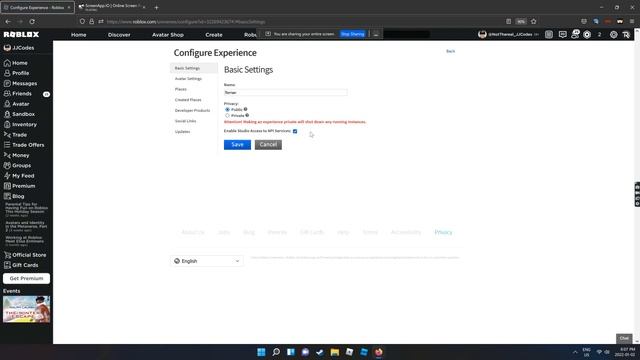Open Premium in the sidebar
The image size is (640, 360).
pos(19,186)
